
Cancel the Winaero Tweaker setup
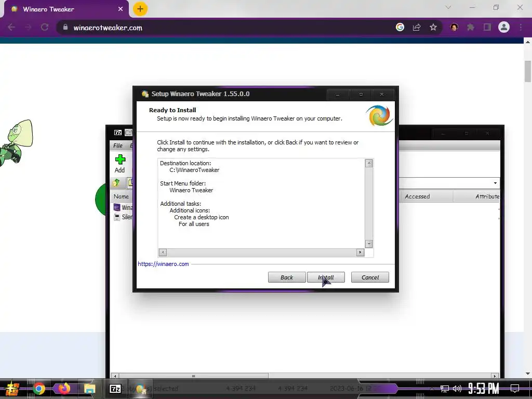point(370,277)
